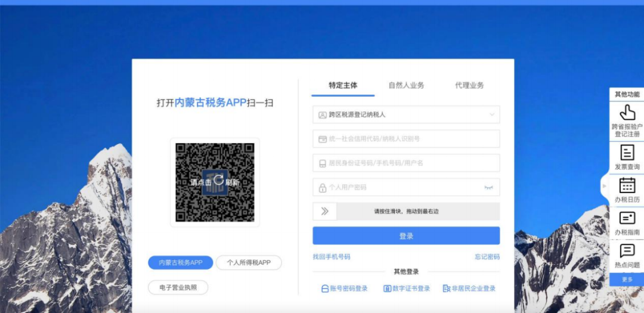This screenshot has width=644, height=313.
Task: Click the 账号密码登录 icon
Action: [x=325, y=289]
